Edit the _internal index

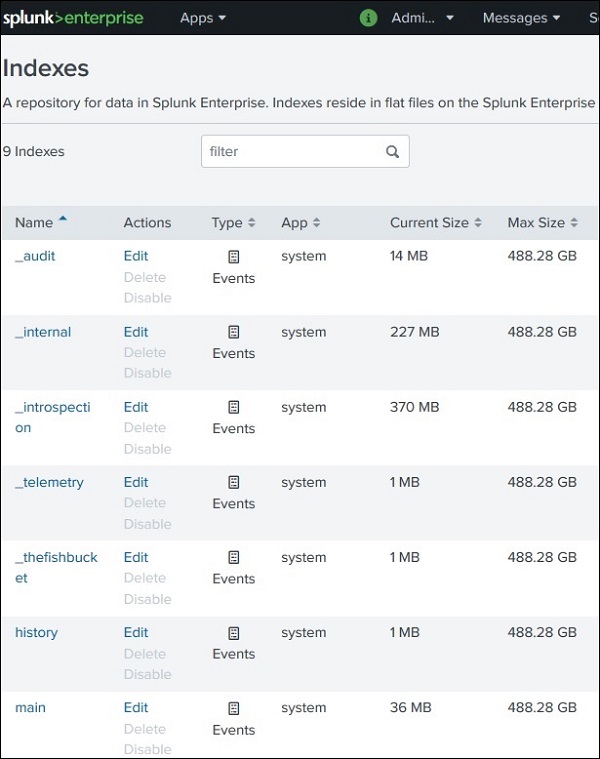click(x=136, y=332)
